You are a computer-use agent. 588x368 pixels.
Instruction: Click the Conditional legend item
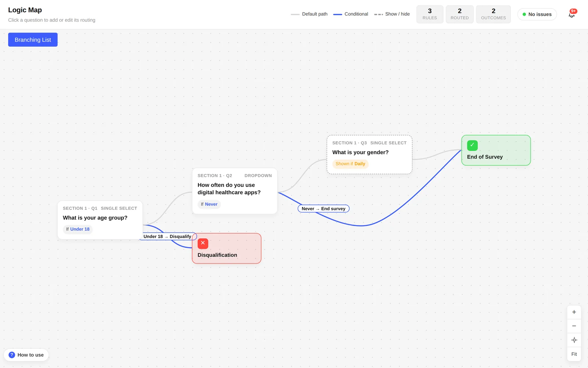[x=351, y=14]
